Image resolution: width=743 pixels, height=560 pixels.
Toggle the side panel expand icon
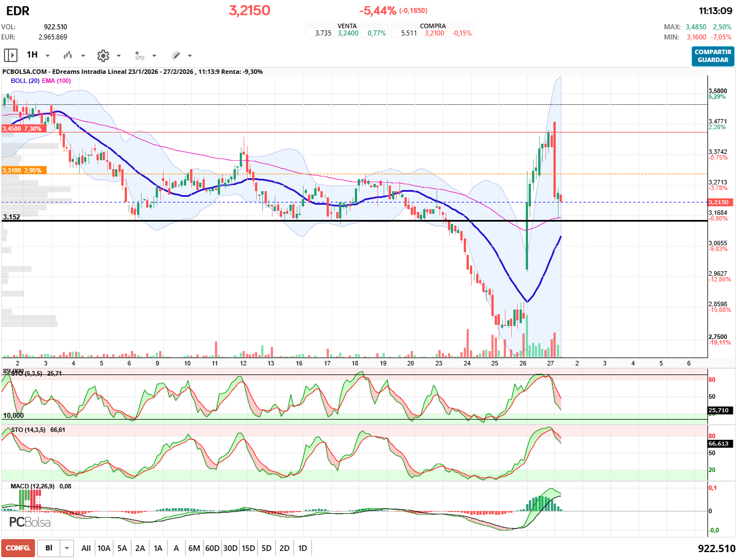pos(10,55)
